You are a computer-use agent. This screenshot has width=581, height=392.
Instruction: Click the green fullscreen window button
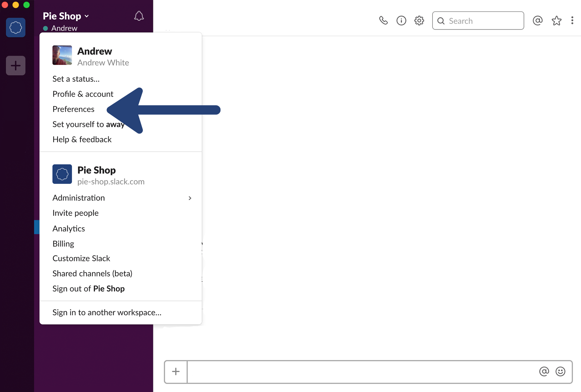tap(27, 5)
